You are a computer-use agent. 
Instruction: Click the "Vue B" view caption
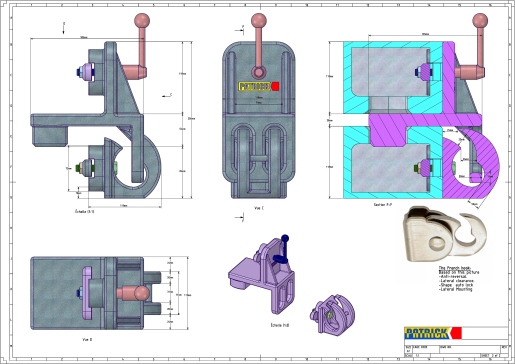pyautogui.click(x=87, y=339)
